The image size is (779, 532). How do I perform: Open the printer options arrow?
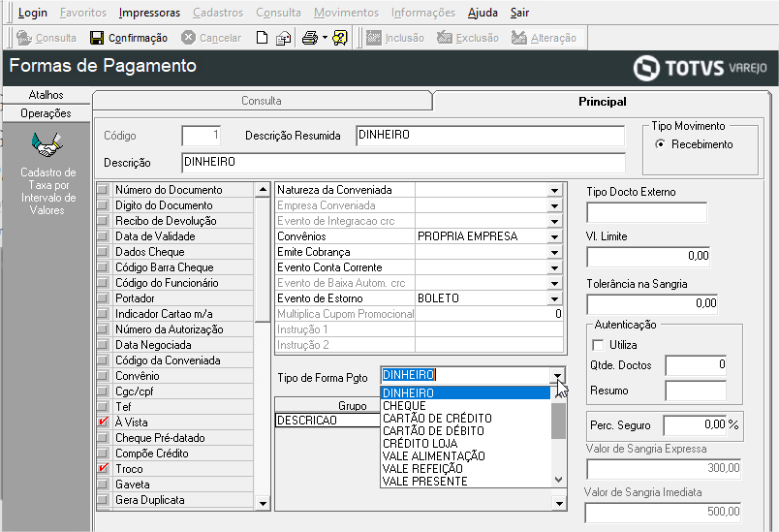(x=325, y=38)
